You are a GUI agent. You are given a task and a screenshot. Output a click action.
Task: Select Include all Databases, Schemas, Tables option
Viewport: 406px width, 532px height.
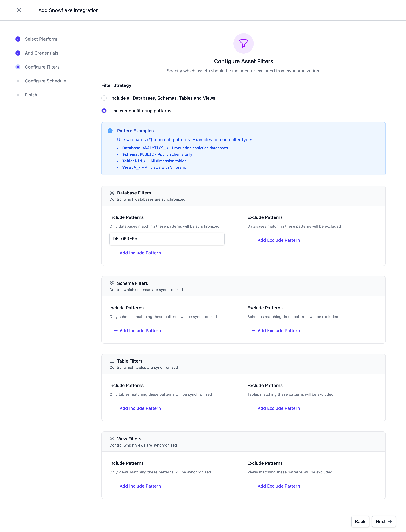[x=104, y=98]
